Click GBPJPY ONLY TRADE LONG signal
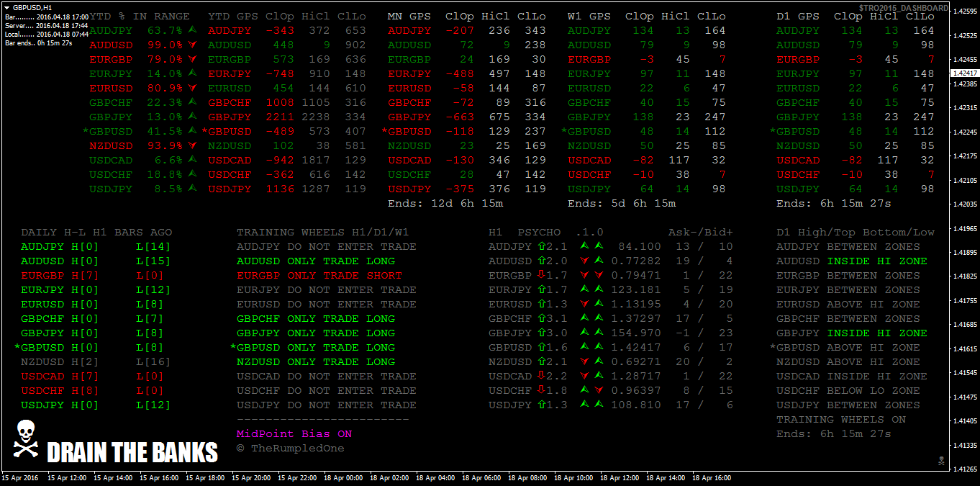This screenshot has width=980, height=486. pyautogui.click(x=315, y=333)
